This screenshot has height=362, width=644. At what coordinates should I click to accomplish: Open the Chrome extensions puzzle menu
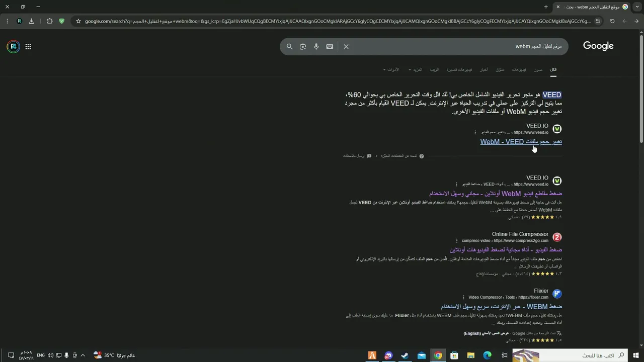pyautogui.click(x=49, y=21)
